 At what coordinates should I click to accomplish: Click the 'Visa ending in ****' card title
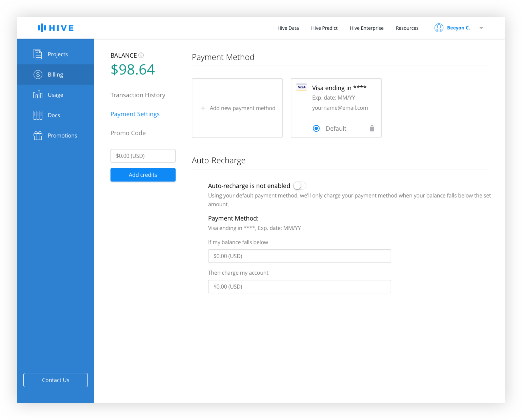(x=339, y=88)
